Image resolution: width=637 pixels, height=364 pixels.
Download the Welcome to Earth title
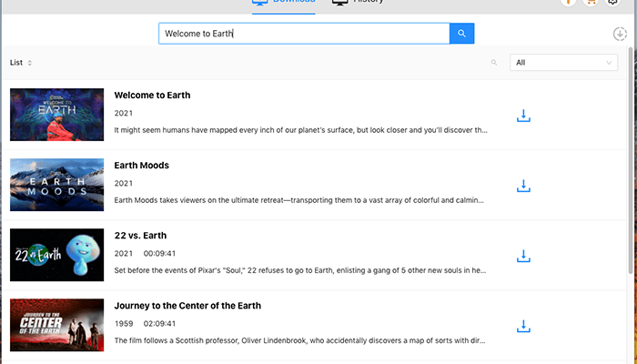click(x=523, y=116)
